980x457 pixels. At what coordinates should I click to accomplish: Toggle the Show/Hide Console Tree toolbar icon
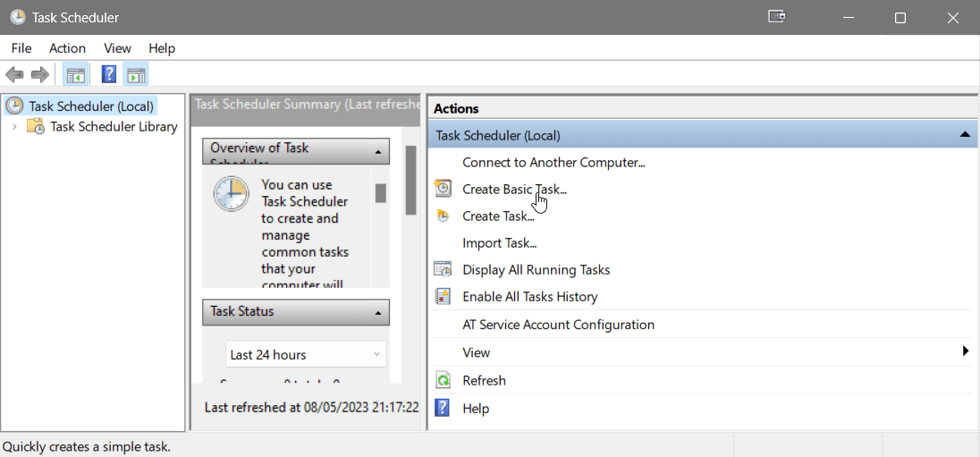76,75
